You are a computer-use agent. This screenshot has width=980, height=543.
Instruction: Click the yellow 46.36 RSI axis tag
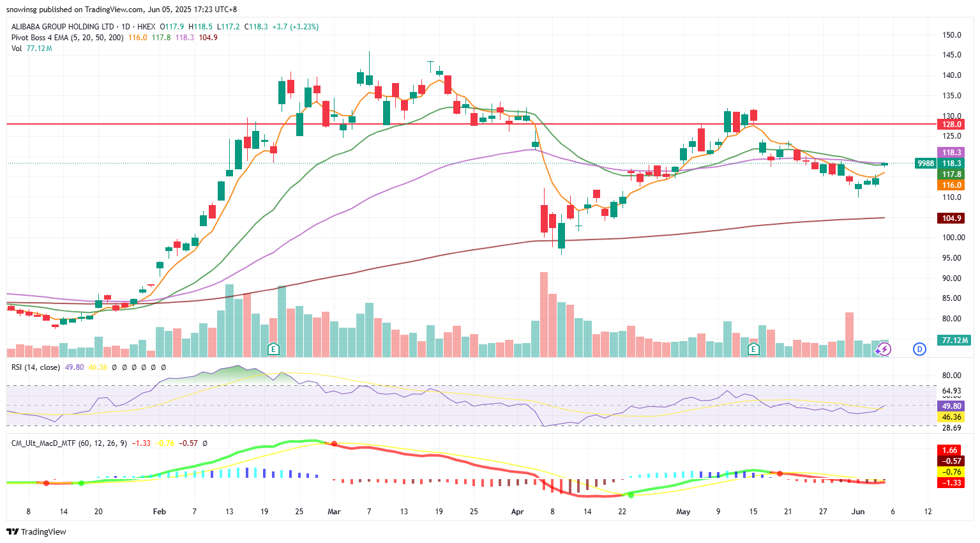tap(951, 417)
